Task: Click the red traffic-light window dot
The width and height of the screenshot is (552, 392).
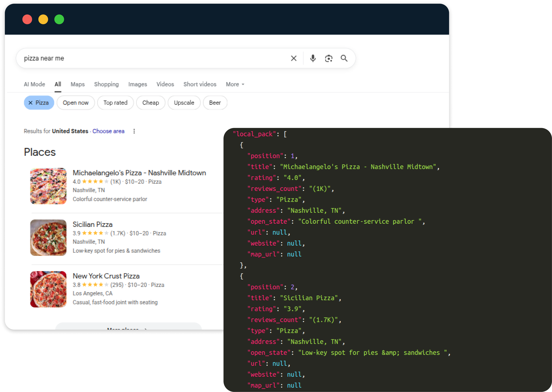Action: pos(27,19)
